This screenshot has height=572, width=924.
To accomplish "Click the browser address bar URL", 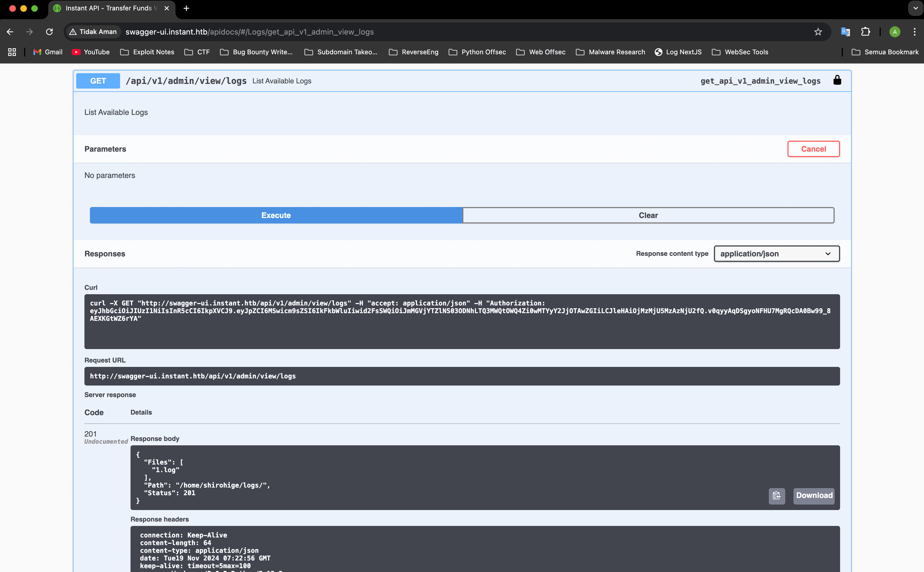I will 250,32.
